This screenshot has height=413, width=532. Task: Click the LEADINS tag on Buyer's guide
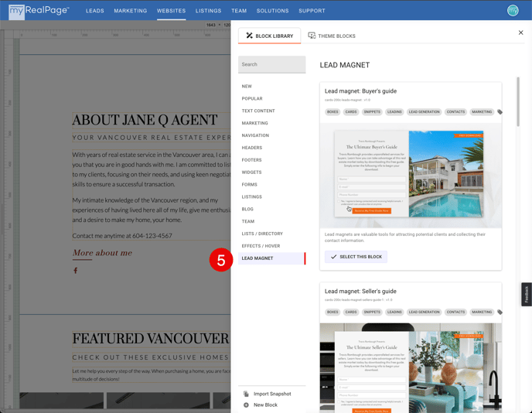[394, 112]
